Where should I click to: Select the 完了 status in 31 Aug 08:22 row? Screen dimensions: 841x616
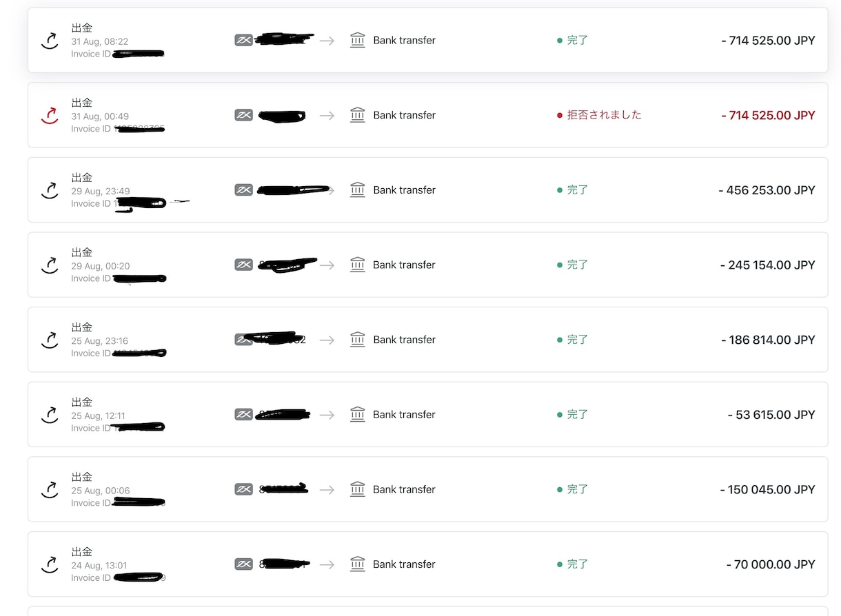[x=572, y=40]
